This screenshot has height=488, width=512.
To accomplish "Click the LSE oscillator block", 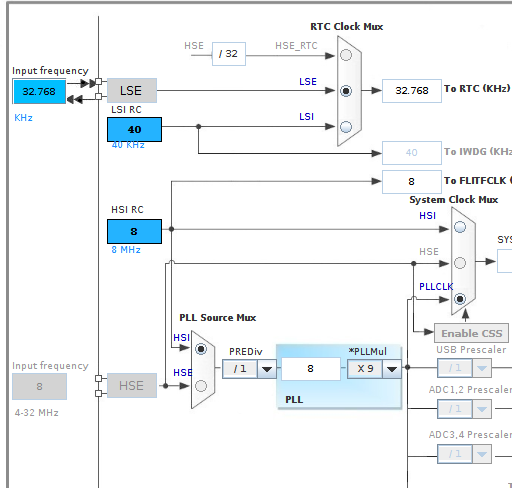I will (x=132, y=90).
